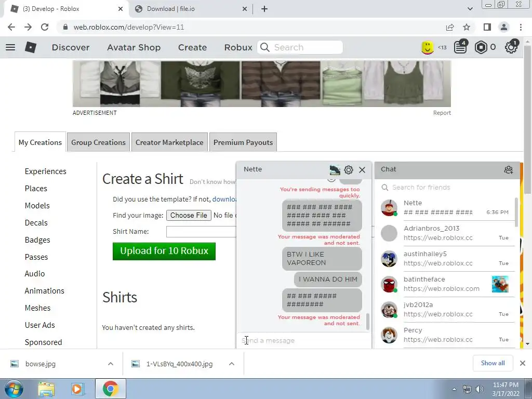
Task: Click the Send a message field
Action: coord(303,340)
